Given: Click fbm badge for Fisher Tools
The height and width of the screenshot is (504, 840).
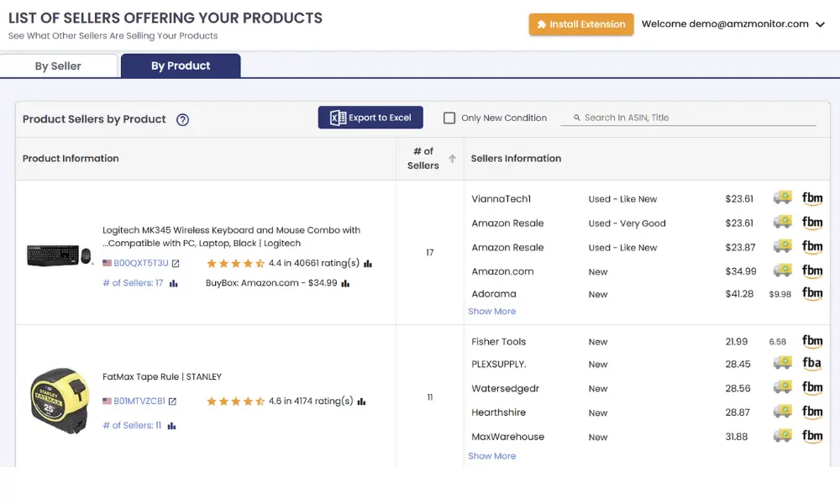Looking at the screenshot, I should tap(812, 341).
